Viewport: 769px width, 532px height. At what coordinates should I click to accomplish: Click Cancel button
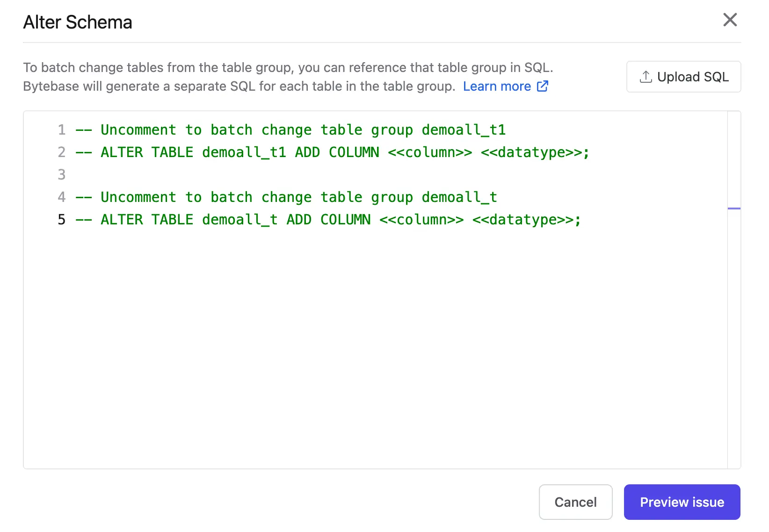click(x=575, y=502)
